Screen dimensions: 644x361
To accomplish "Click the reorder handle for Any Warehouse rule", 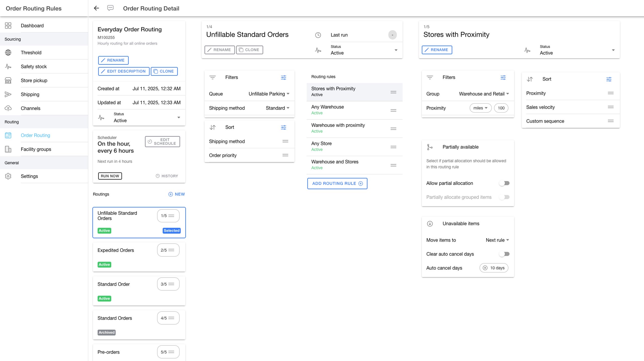I will (x=393, y=110).
